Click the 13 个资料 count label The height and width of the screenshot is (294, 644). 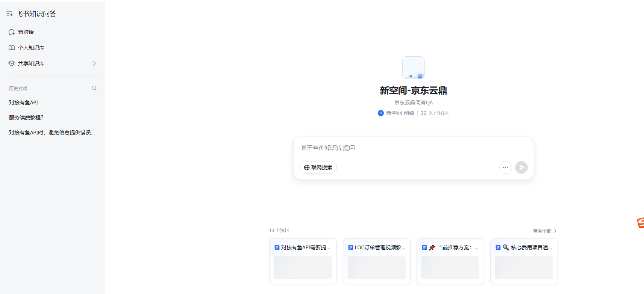click(x=279, y=231)
